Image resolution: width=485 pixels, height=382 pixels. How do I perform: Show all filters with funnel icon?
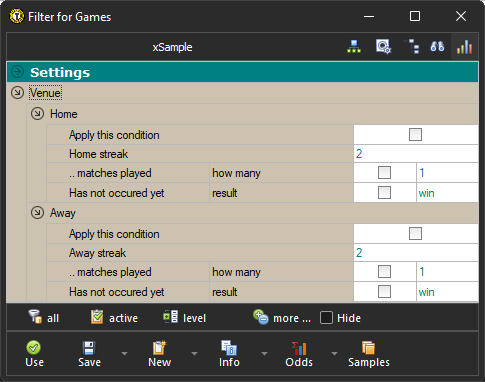44,318
